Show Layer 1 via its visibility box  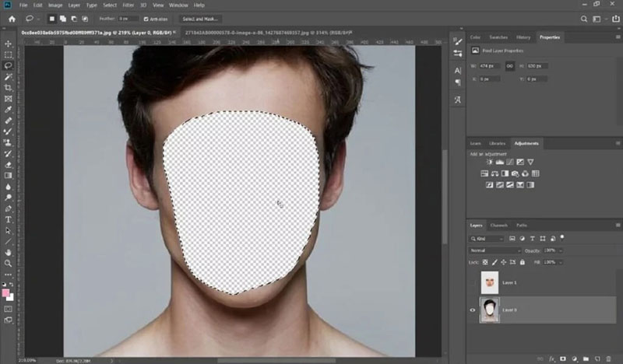click(x=474, y=282)
